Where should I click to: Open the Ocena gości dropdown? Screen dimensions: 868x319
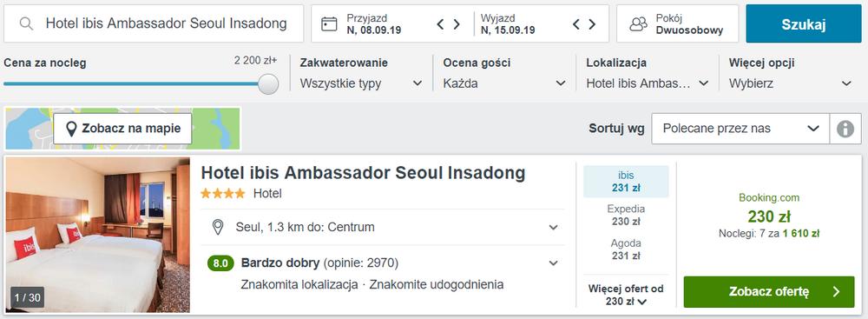coord(504,83)
